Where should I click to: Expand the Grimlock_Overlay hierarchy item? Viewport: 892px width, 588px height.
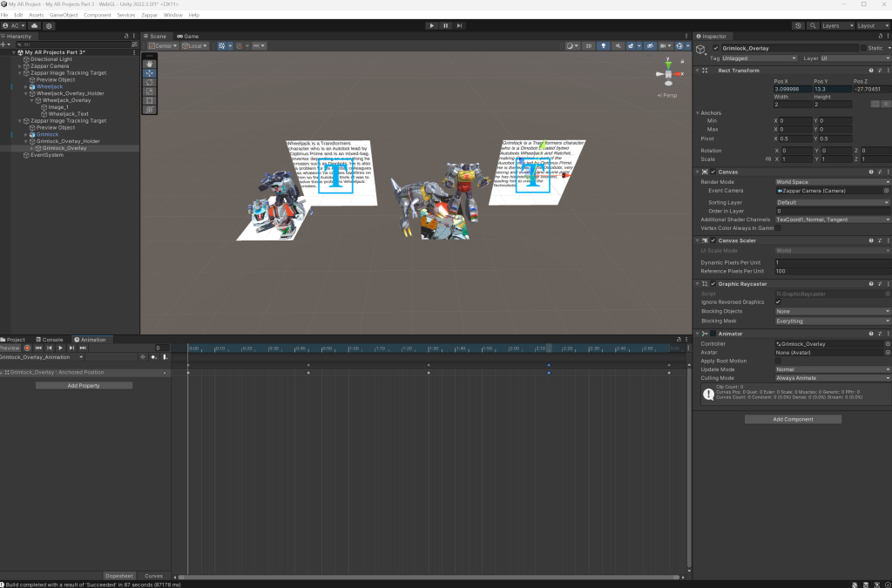[x=33, y=148]
